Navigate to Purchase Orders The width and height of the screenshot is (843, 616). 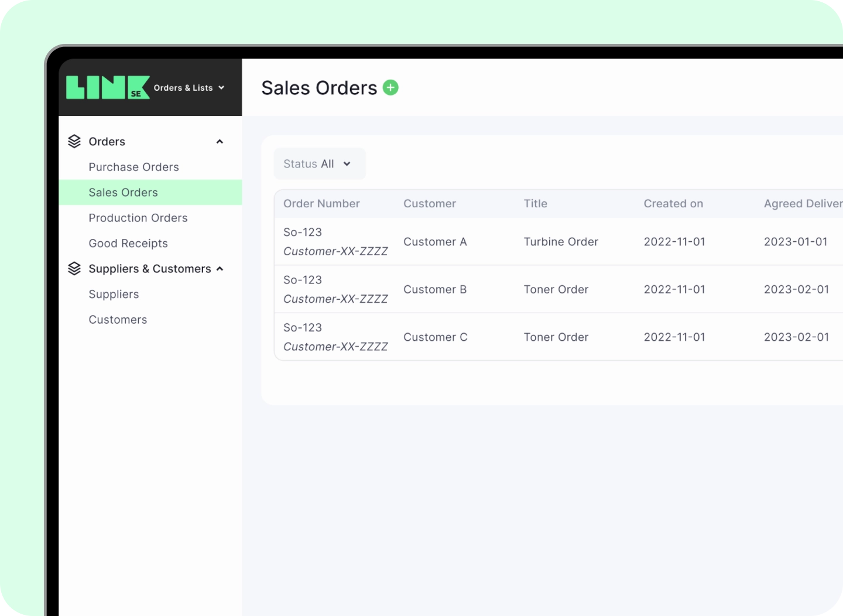[x=133, y=167]
